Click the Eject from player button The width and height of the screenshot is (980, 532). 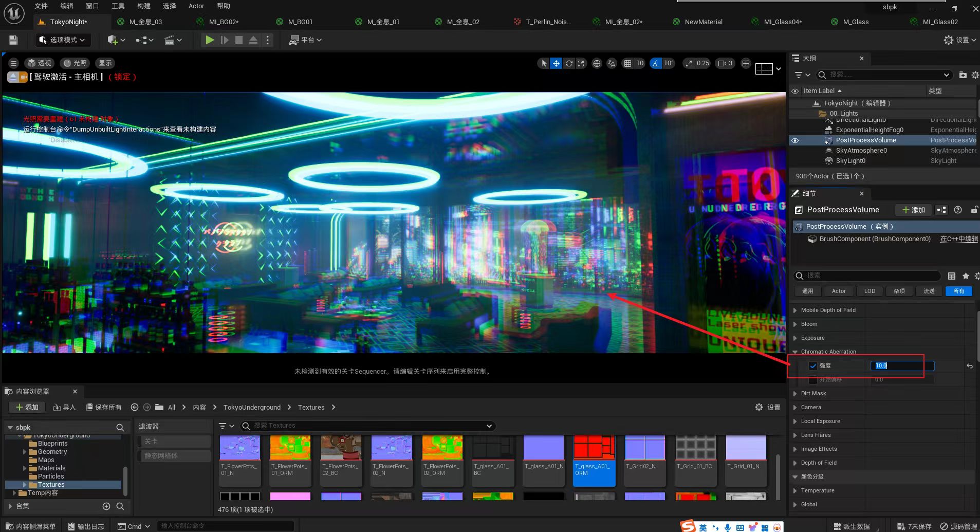(x=253, y=40)
